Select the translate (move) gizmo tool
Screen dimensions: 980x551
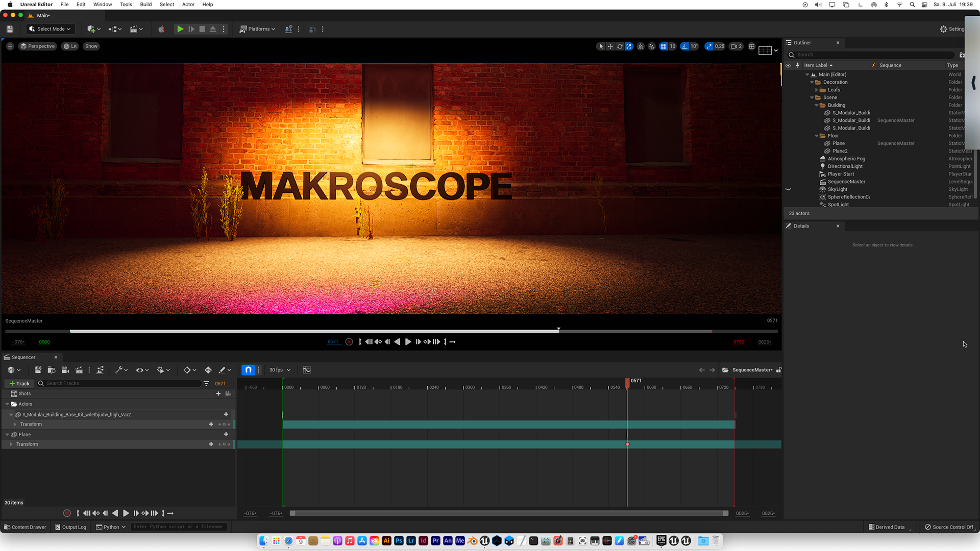click(610, 46)
